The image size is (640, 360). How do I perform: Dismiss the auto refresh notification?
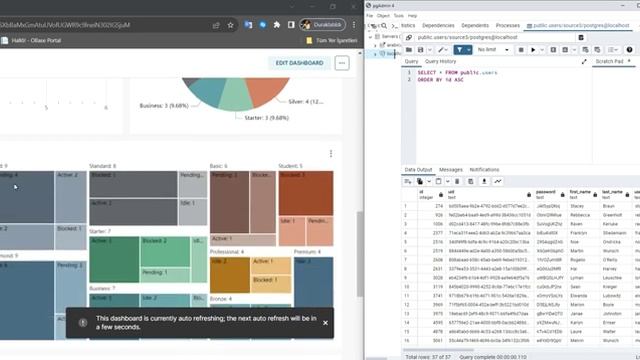point(325,323)
